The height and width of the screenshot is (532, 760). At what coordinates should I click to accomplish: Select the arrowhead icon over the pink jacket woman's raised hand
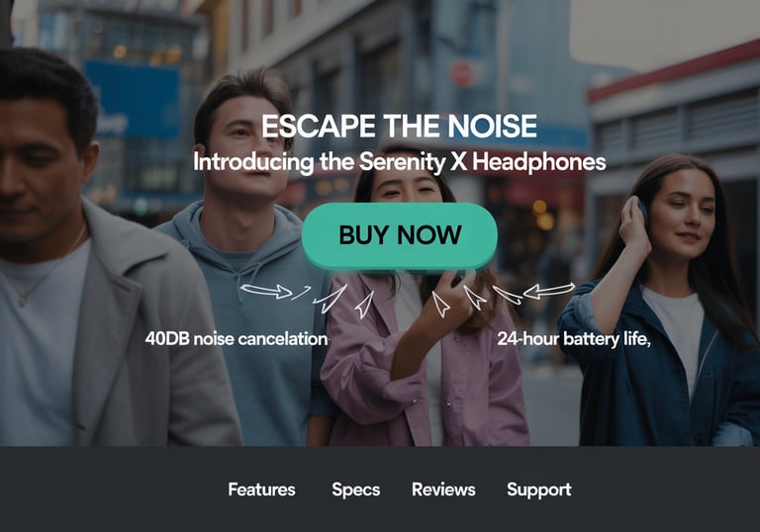point(440,305)
